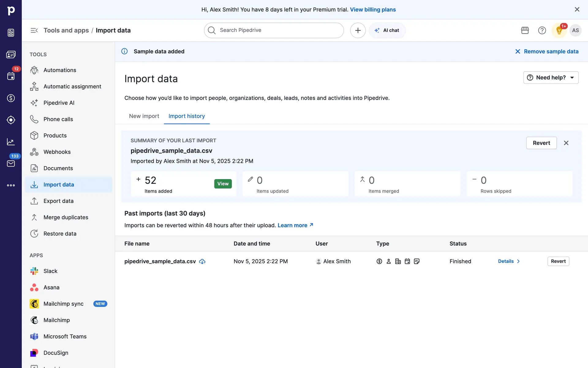
Task: Open the Mail inbox icon with badge 133
Action: point(11,163)
